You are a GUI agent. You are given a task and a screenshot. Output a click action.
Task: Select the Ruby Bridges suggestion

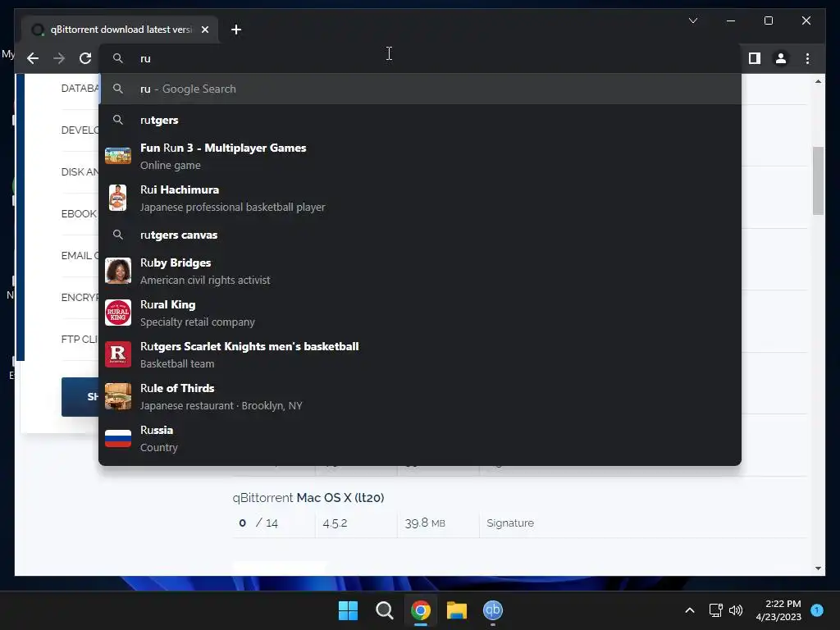click(x=420, y=271)
